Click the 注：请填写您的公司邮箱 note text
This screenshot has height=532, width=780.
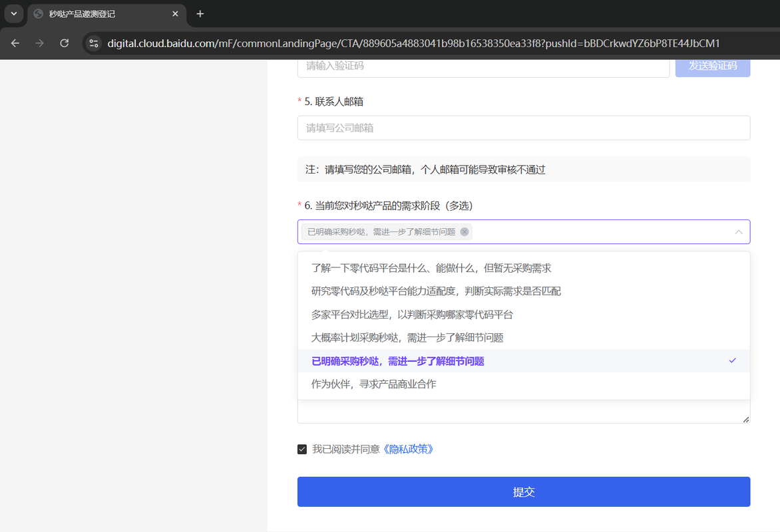coord(425,170)
